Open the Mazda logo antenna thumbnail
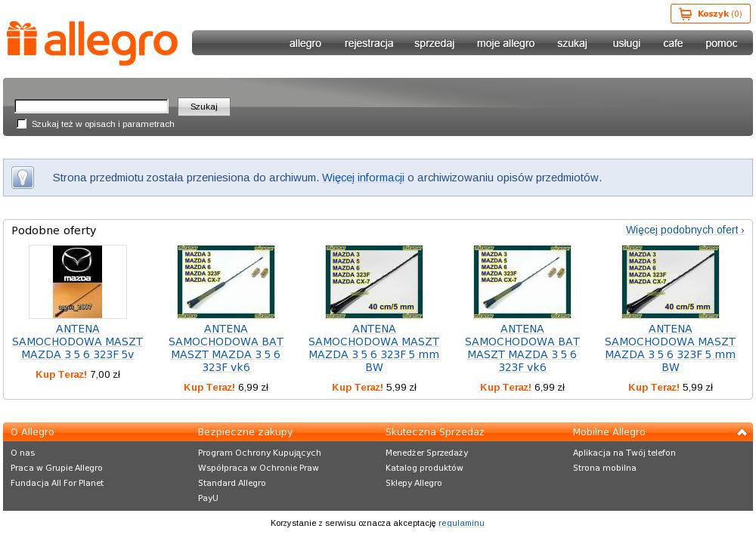 click(78, 282)
